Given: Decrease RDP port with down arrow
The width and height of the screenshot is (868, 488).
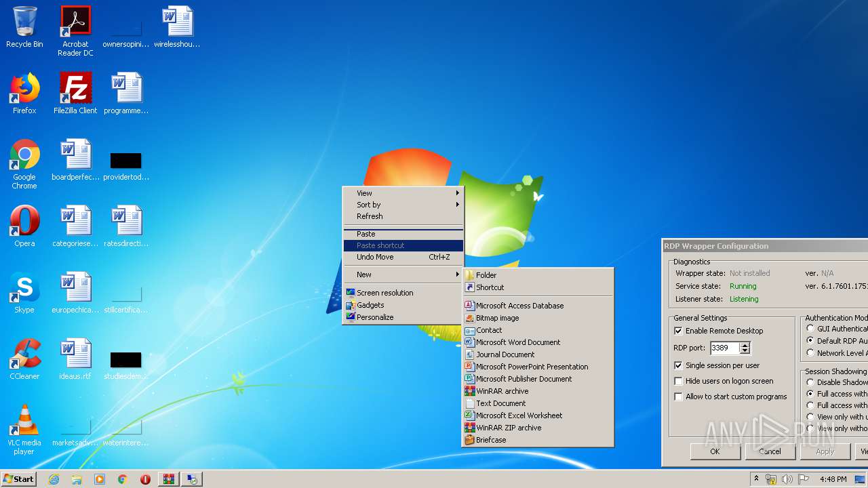Looking at the screenshot, I should [745, 350].
